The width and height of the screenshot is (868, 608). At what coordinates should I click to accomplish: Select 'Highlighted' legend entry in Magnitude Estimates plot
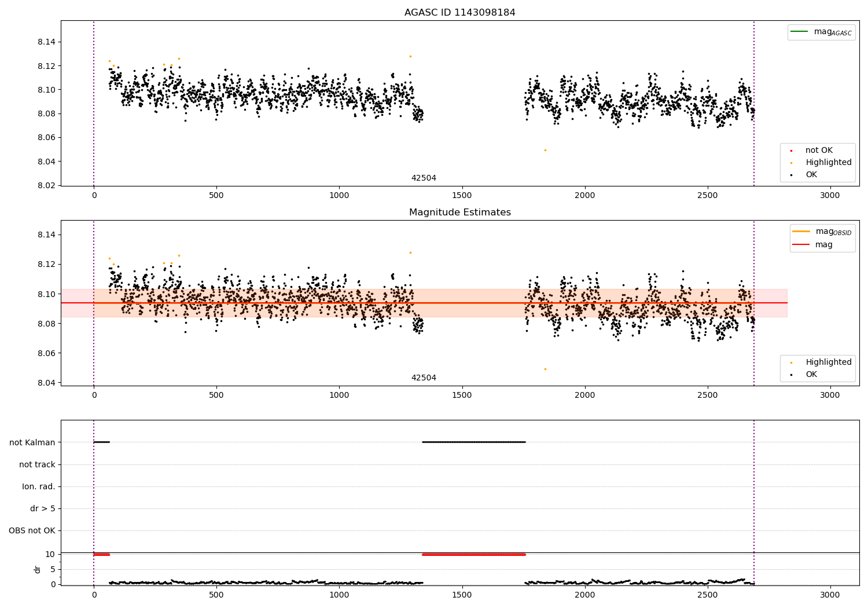coord(822,362)
